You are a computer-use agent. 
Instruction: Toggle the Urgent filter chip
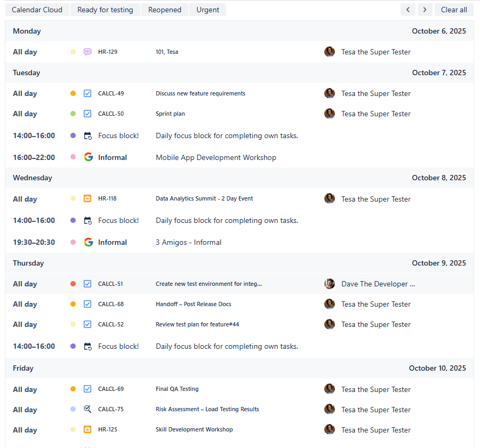point(207,10)
